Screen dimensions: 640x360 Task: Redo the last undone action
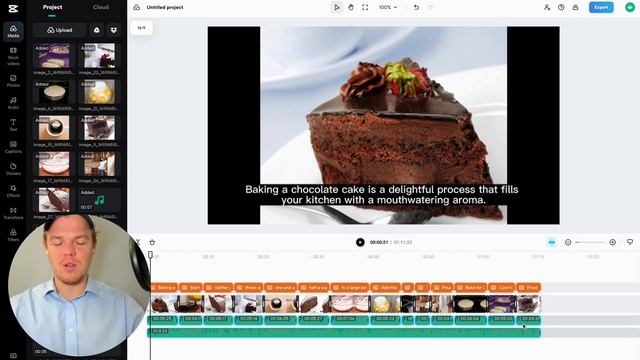430,7
